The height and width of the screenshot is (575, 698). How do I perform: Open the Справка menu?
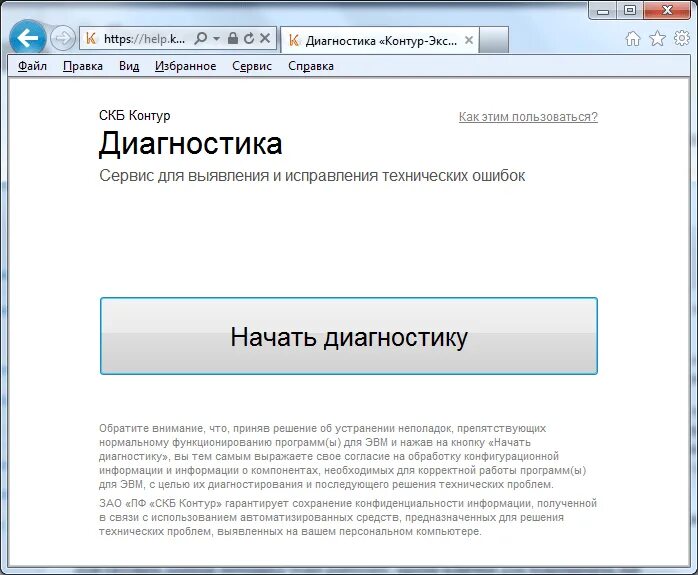311,66
